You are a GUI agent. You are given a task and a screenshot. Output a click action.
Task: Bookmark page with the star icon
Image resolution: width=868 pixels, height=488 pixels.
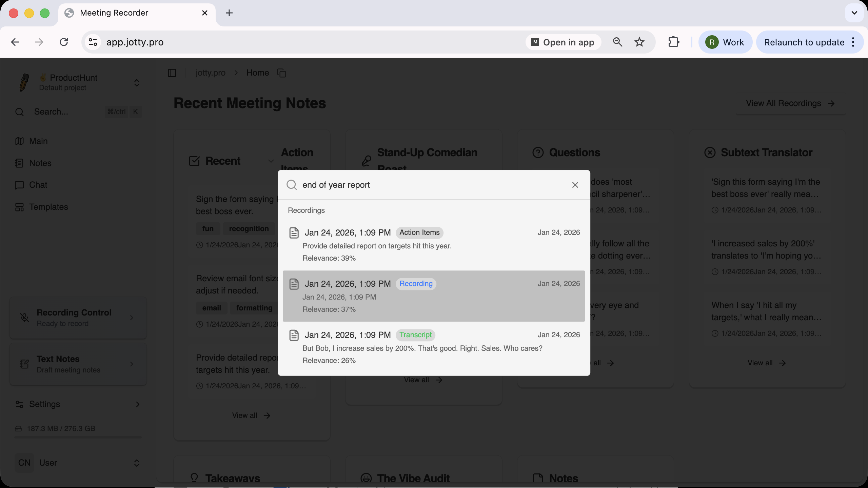point(639,42)
